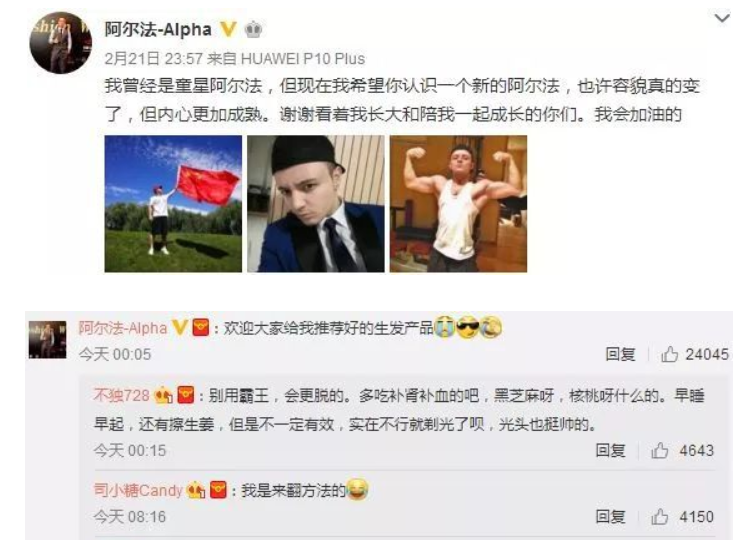Click the red envelope badge next to 不独728
The height and width of the screenshot is (540, 756).
point(186,395)
